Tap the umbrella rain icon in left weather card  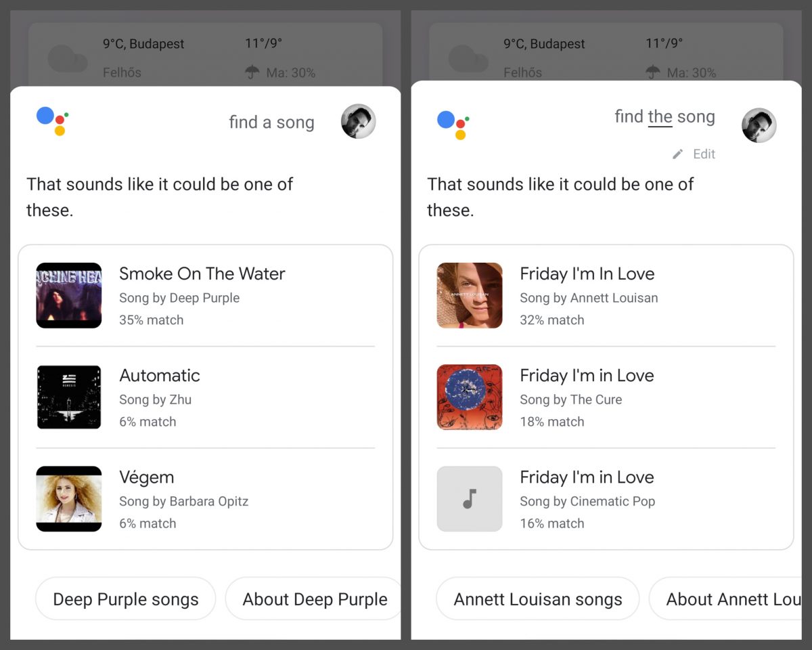[x=252, y=72]
